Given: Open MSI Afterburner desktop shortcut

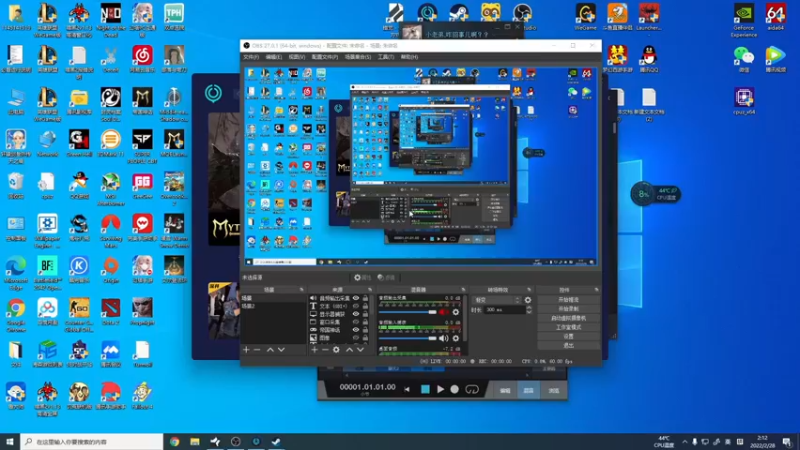Looking at the screenshot, I should tap(111, 189).
